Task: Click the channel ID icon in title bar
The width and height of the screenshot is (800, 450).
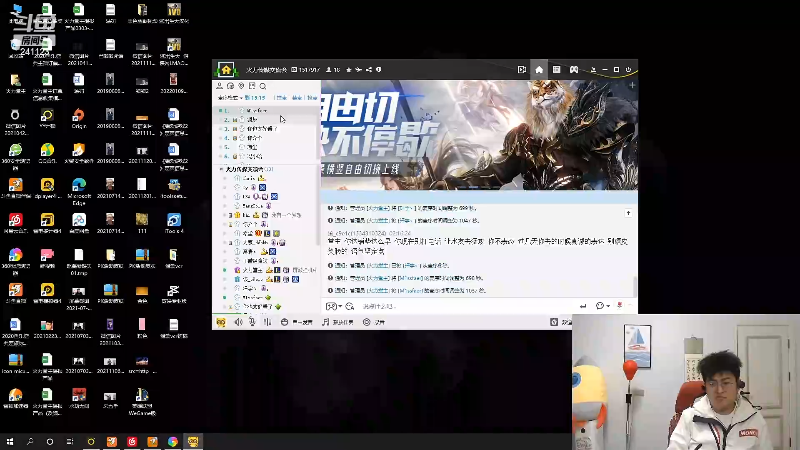Action: (294, 70)
